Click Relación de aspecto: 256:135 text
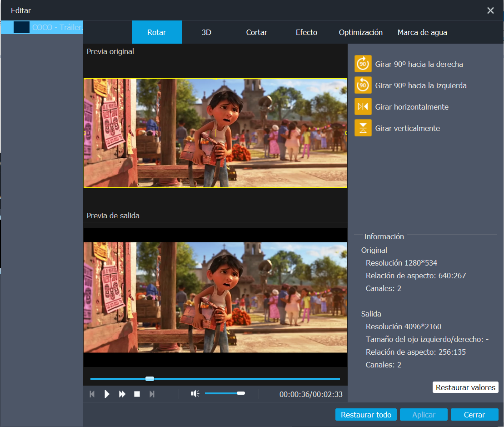The width and height of the screenshot is (504, 427). point(416,352)
